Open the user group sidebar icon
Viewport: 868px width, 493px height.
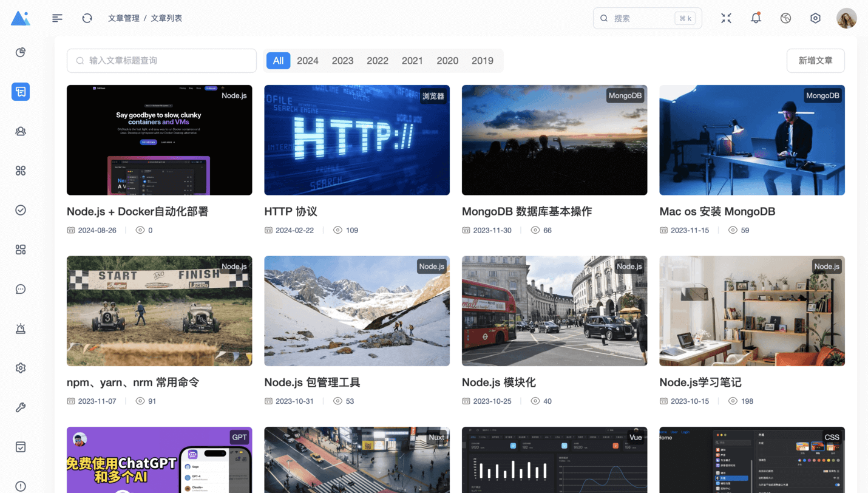21,131
